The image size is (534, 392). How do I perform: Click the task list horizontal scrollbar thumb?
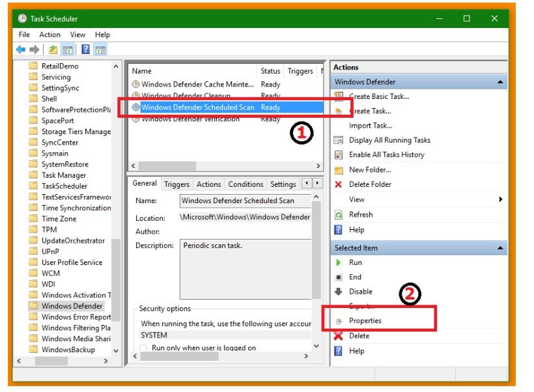167,166
